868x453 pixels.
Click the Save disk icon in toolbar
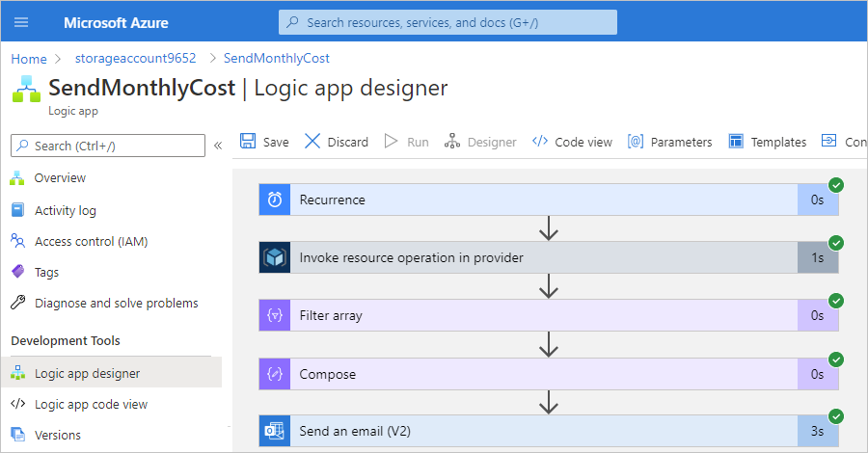click(249, 142)
